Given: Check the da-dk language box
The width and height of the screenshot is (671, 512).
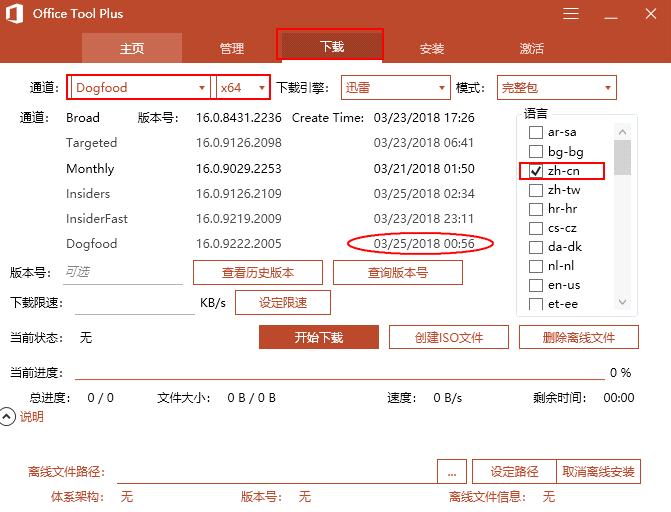Looking at the screenshot, I should point(535,247).
